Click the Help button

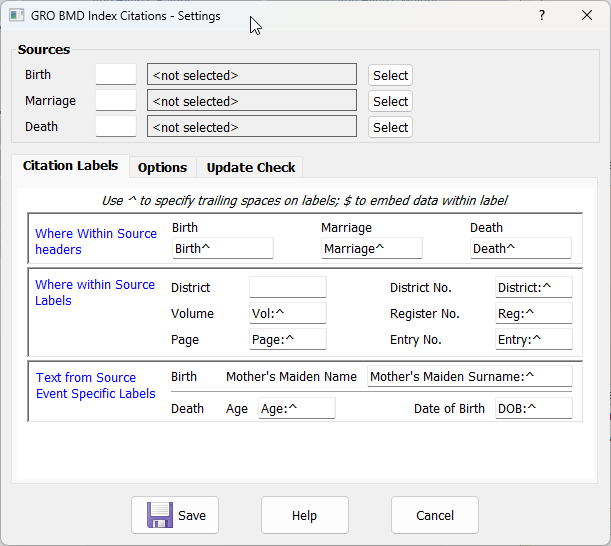click(304, 515)
